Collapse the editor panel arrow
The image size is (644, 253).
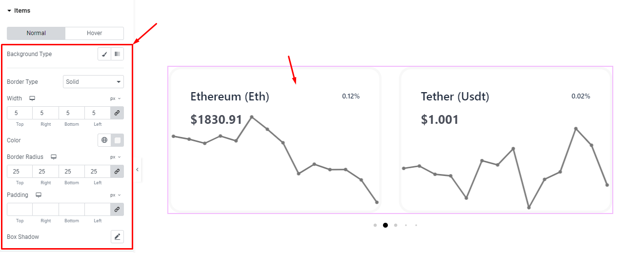click(x=138, y=170)
